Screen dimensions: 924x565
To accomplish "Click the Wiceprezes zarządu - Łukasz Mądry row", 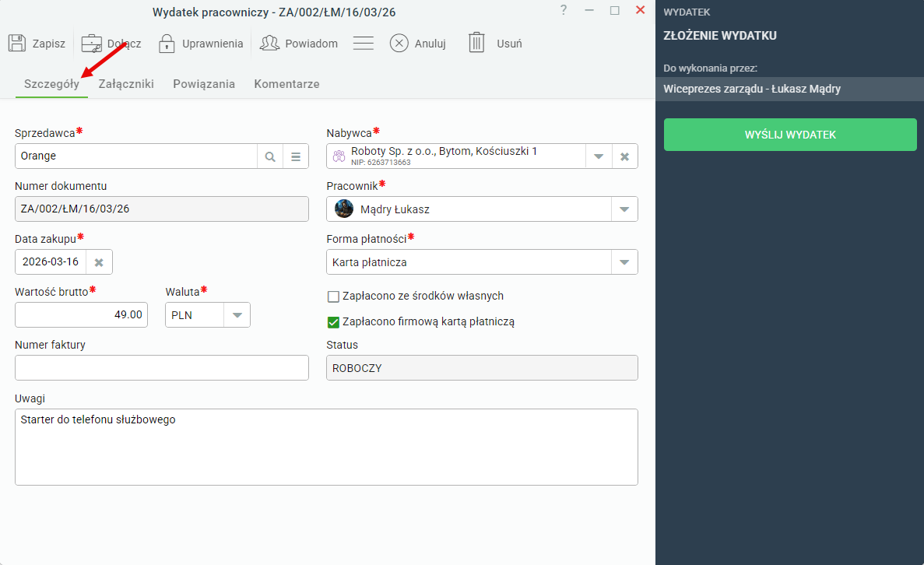I will pos(789,89).
